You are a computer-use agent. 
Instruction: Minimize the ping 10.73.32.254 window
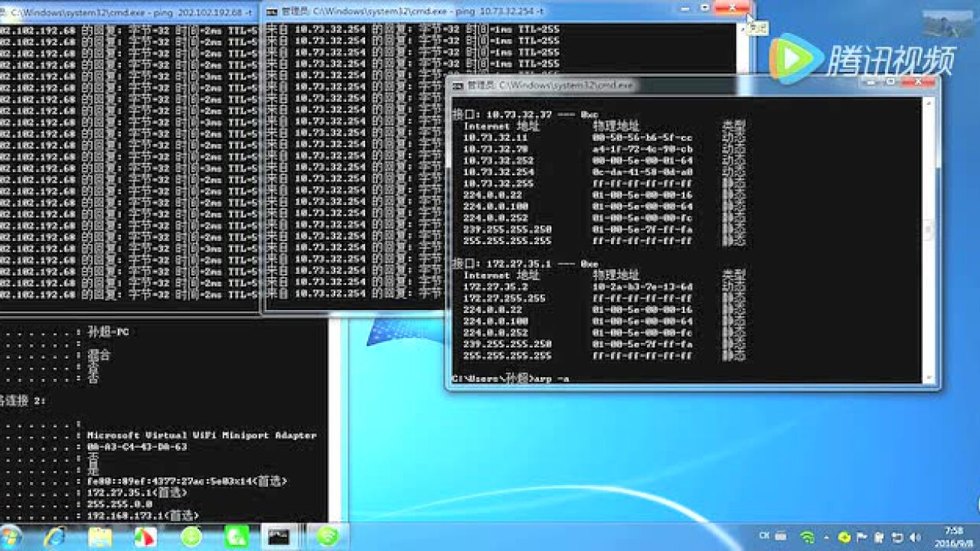(684, 8)
